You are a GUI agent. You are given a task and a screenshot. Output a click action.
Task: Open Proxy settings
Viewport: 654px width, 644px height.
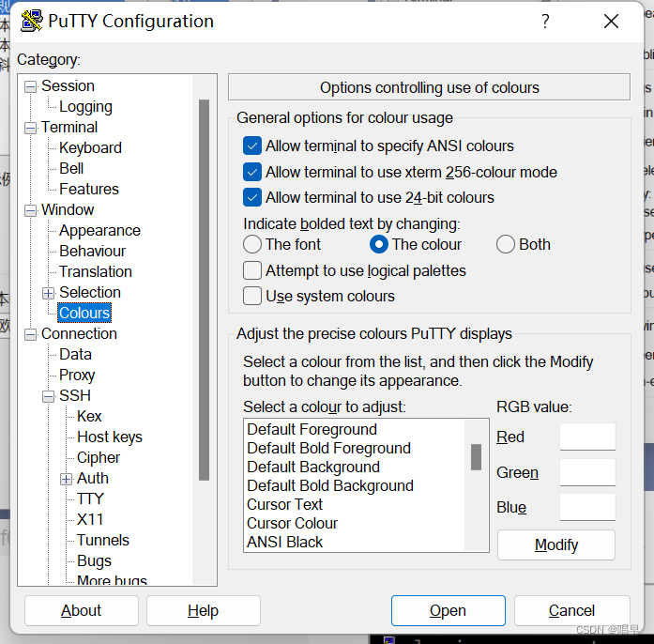77,375
